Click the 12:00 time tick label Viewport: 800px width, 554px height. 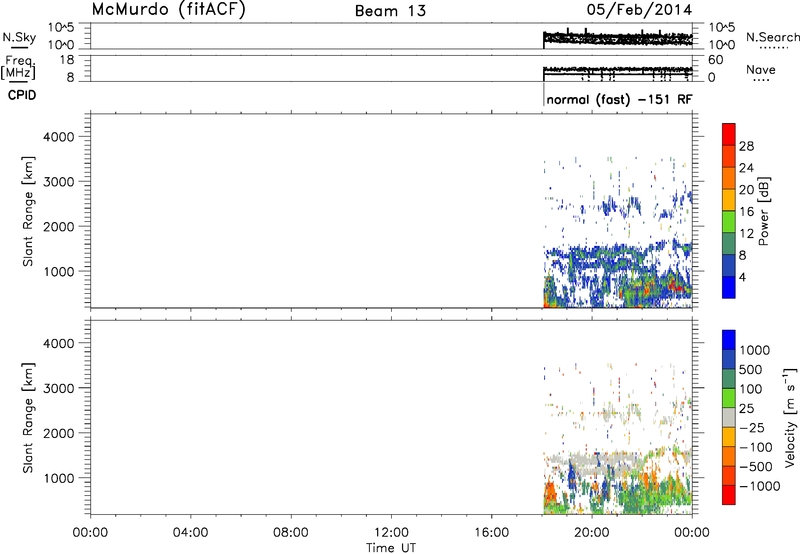pos(391,533)
